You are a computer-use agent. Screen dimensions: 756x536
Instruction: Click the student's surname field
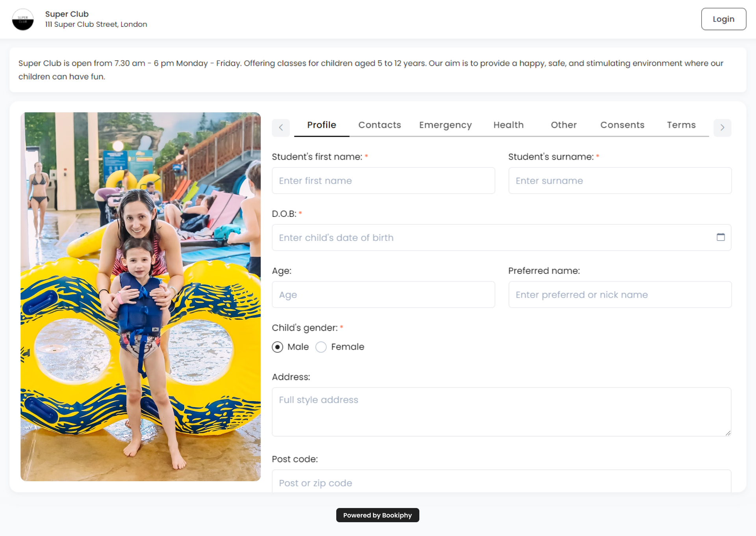click(x=620, y=181)
